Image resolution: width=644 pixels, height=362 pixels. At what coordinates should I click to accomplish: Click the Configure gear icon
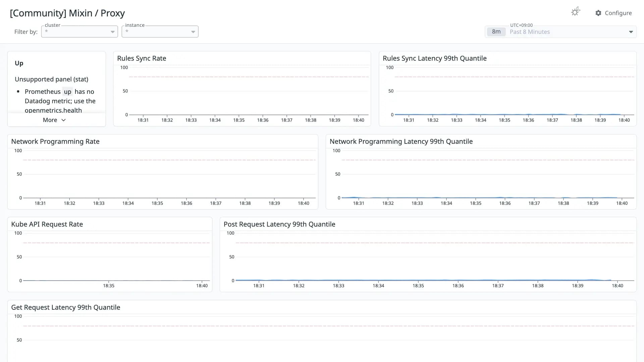[598, 13]
